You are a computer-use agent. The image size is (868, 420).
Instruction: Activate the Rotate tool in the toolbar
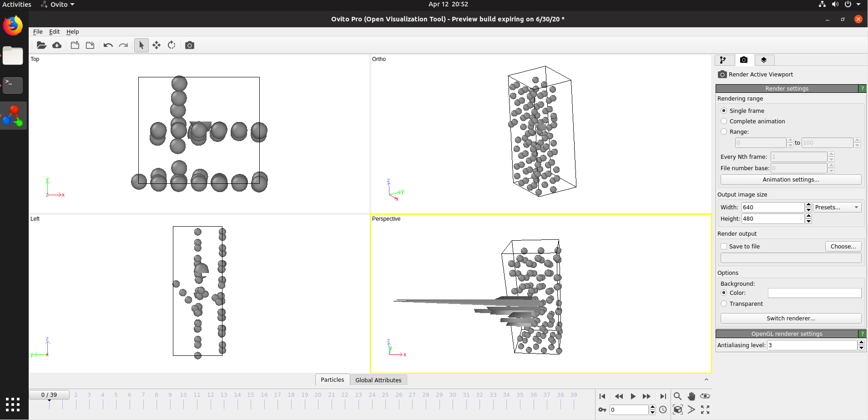tap(172, 45)
